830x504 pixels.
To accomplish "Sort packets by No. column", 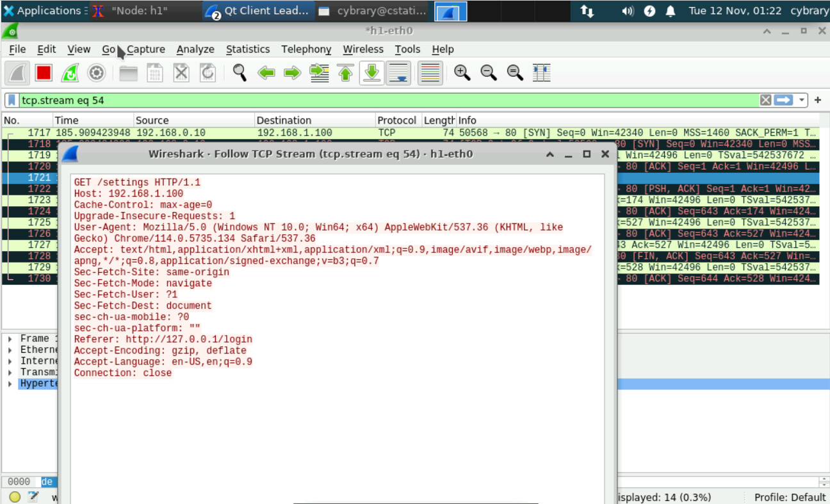I will [x=27, y=120].
